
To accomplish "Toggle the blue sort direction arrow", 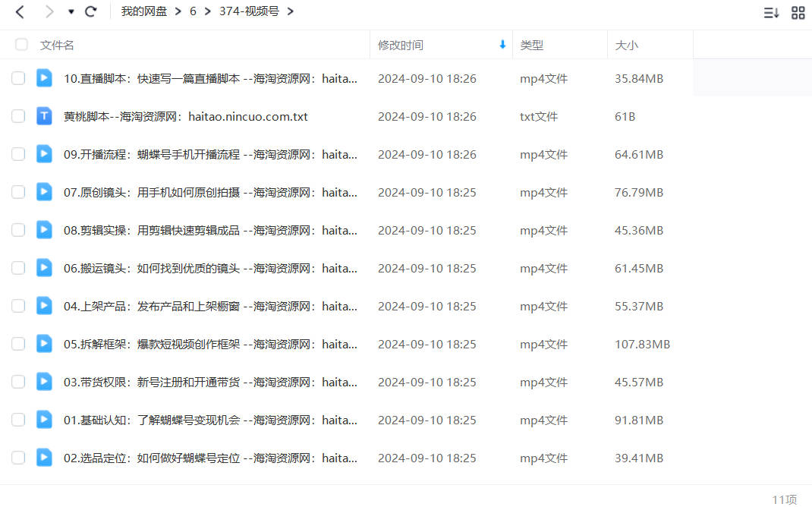I will point(502,45).
